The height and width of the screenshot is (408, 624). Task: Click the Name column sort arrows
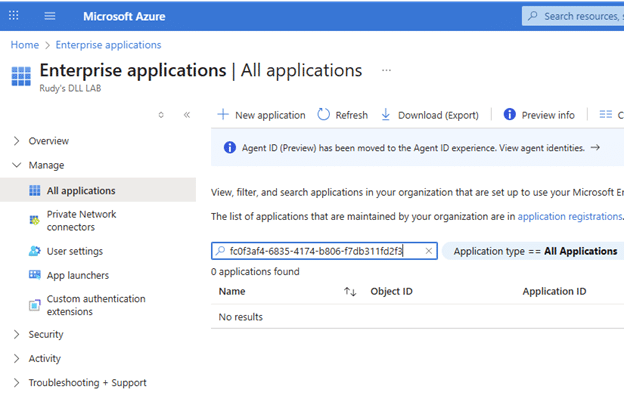tap(350, 292)
